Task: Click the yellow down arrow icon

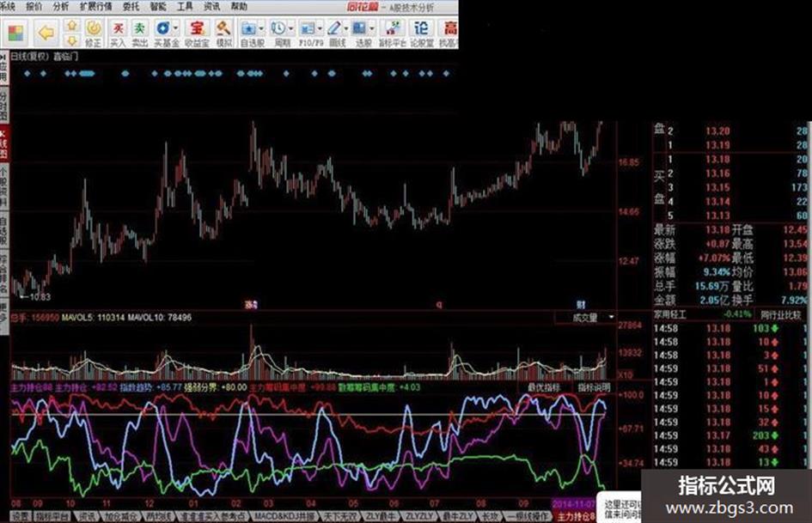Action: [x=72, y=40]
